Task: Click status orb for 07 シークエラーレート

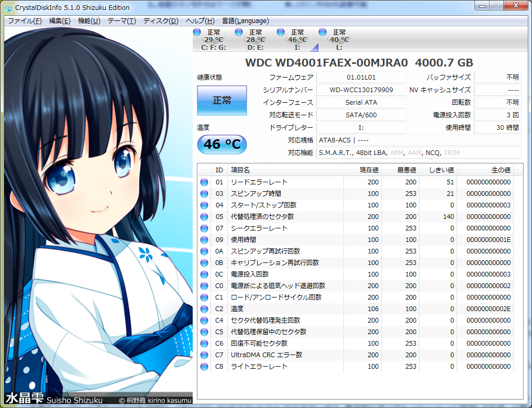Action: (204, 228)
